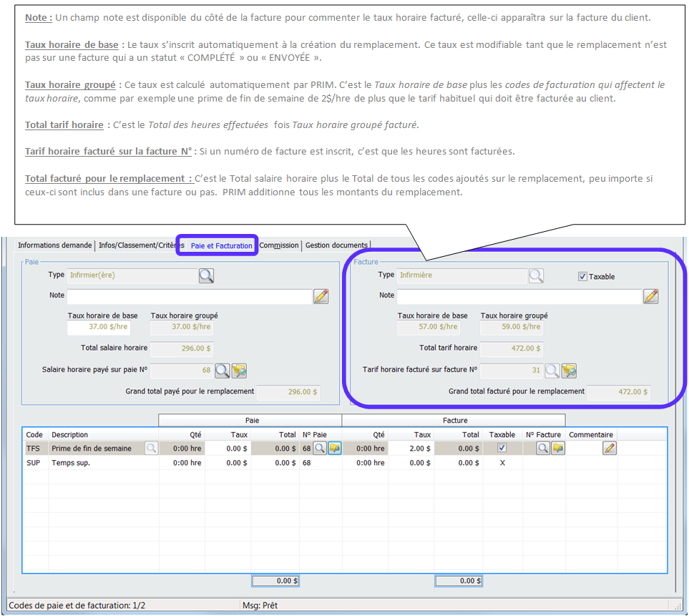Search the paie number 68 with magnifier
This screenshot has height=616, width=689.
point(223,371)
